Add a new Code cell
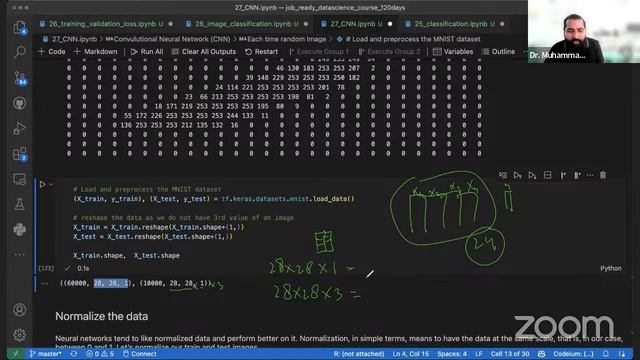This screenshot has height=360, width=640. click(51, 52)
